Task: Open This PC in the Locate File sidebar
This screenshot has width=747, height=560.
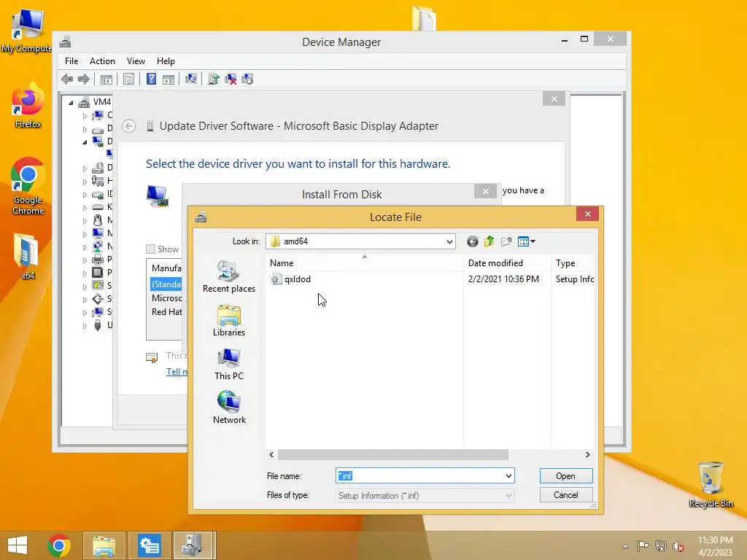Action: [228, 365]
